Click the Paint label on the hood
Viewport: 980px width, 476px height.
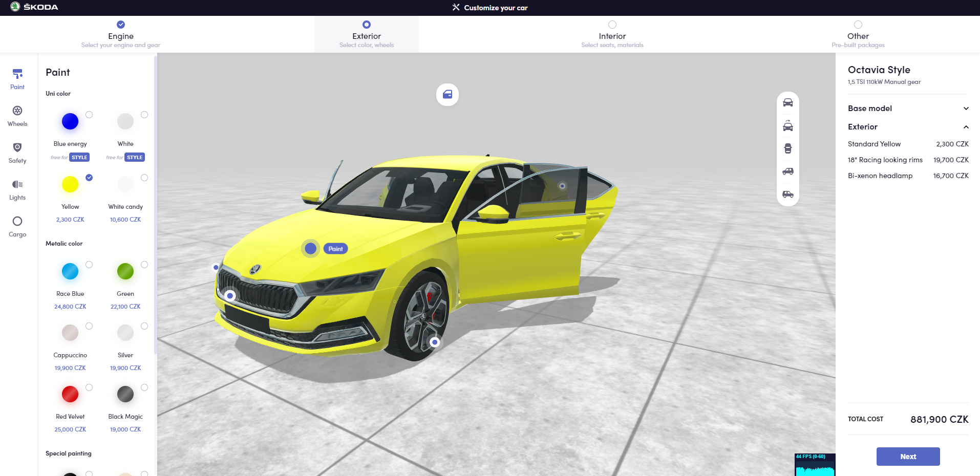[336, 249]
